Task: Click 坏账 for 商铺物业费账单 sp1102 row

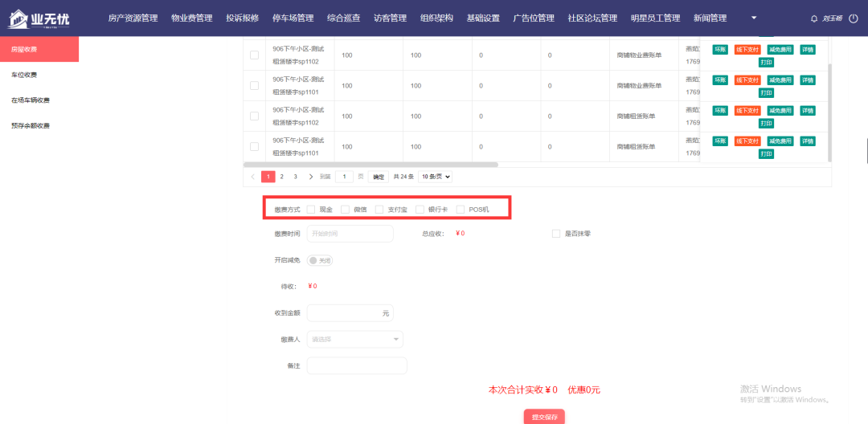Action: point(719,49)
